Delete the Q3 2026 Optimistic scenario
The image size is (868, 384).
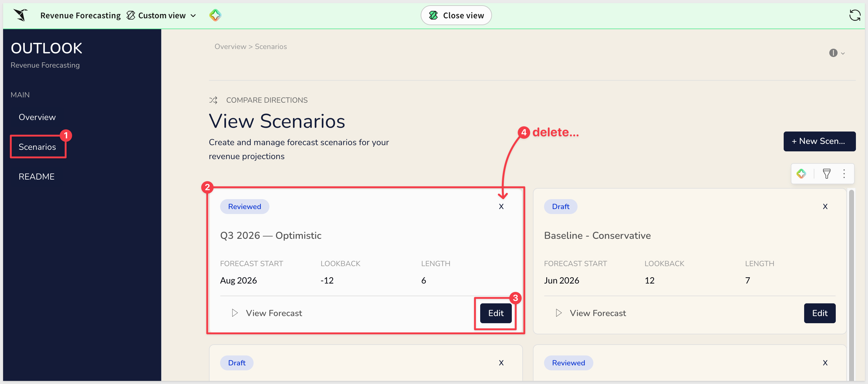pyautogui.click(x=501, y=206)
